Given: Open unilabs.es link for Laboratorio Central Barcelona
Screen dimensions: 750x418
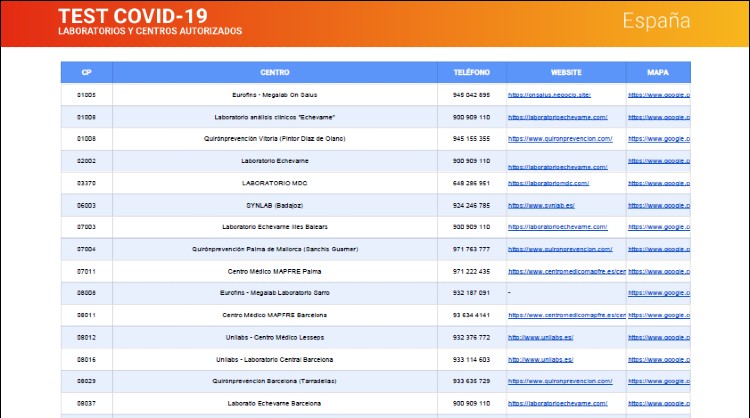Looking at the screenshot, I should (x=540, y=360).
